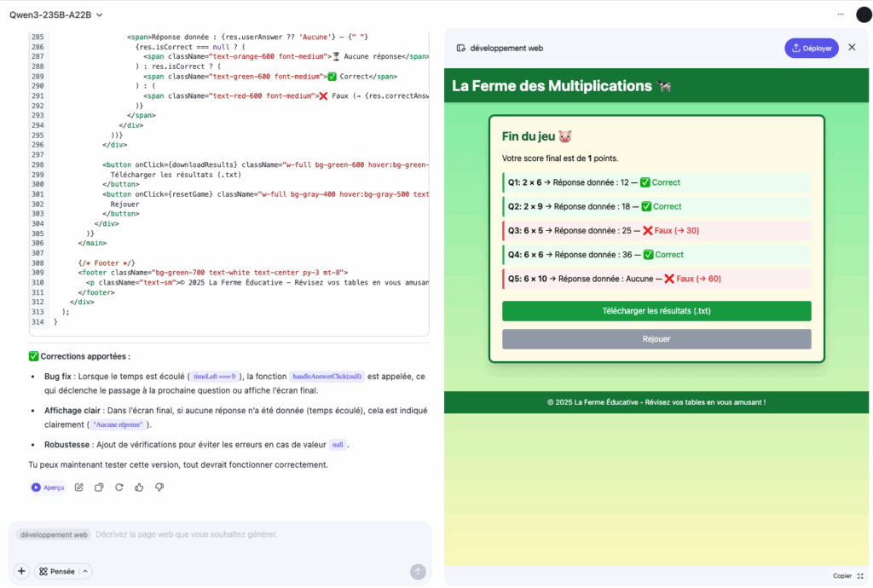Click the edit pencil icon under the response
873x588 pixels.
click(x=79, y=487)
